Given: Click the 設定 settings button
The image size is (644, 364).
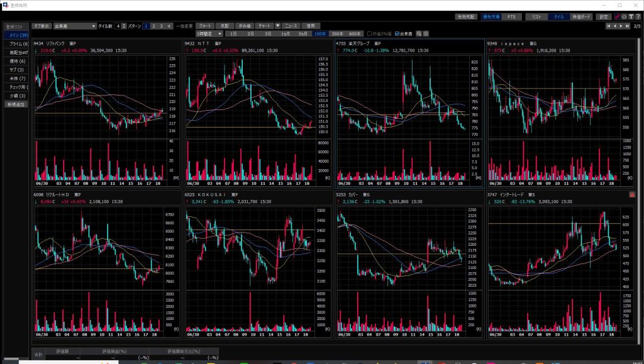Looking at the screenshot, I should click(603, 17).
